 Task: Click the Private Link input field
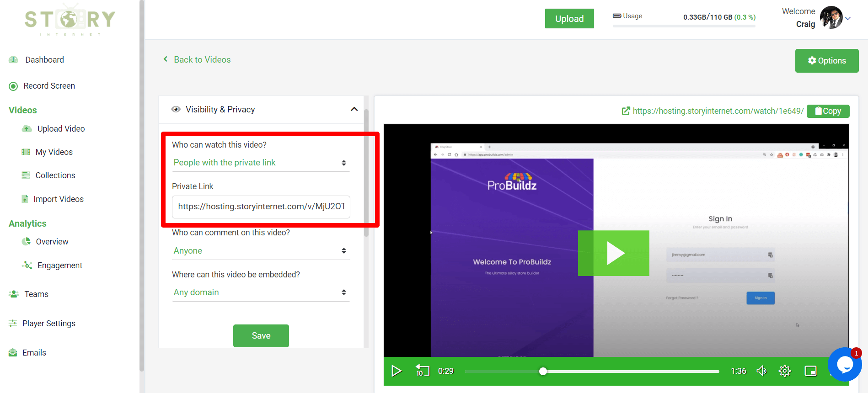261,207
